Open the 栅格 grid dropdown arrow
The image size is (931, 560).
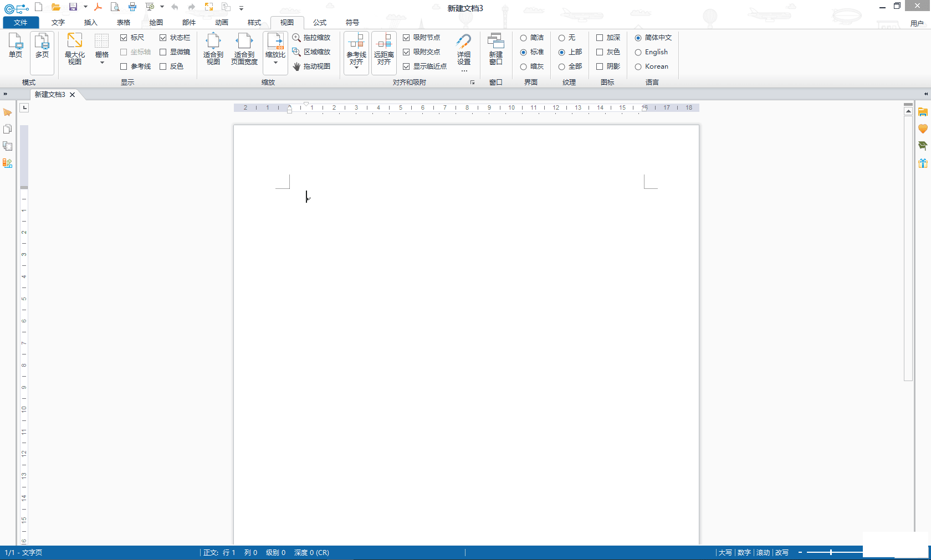[102, 63]
